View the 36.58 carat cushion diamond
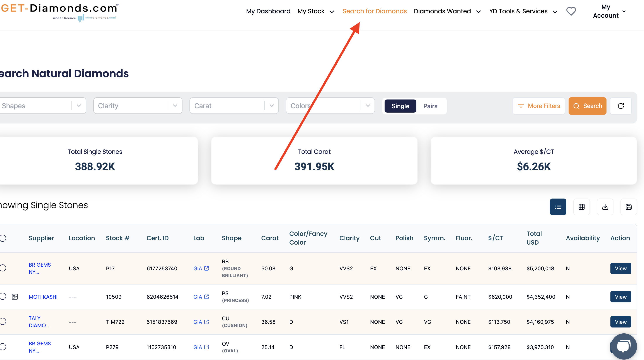The image size is (644, 360). (x=620, y=322)
